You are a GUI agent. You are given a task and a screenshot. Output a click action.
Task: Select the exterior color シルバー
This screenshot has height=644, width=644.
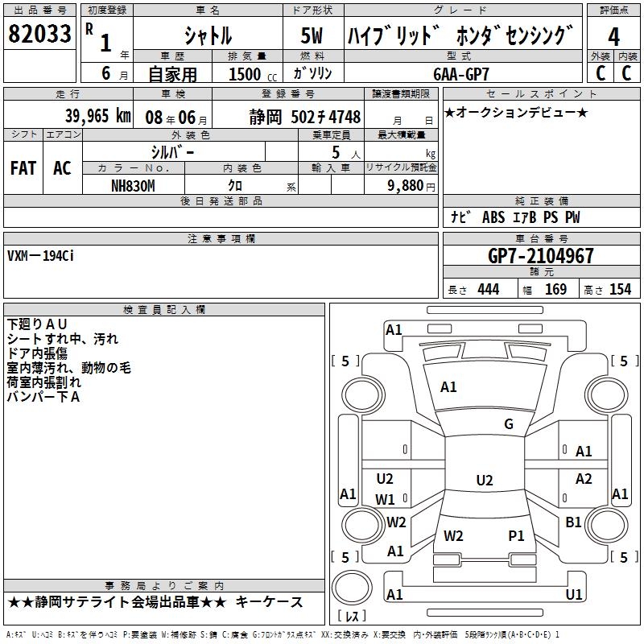pyautogui.click(x=172, y=152)
